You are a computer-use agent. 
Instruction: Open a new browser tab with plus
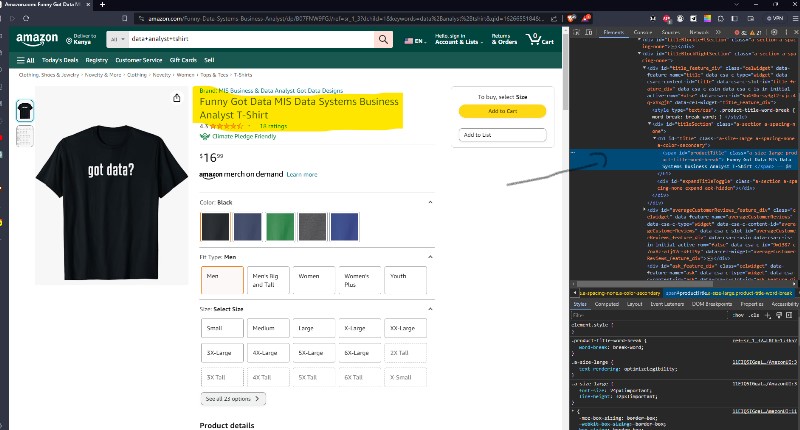tap(102, 5)
